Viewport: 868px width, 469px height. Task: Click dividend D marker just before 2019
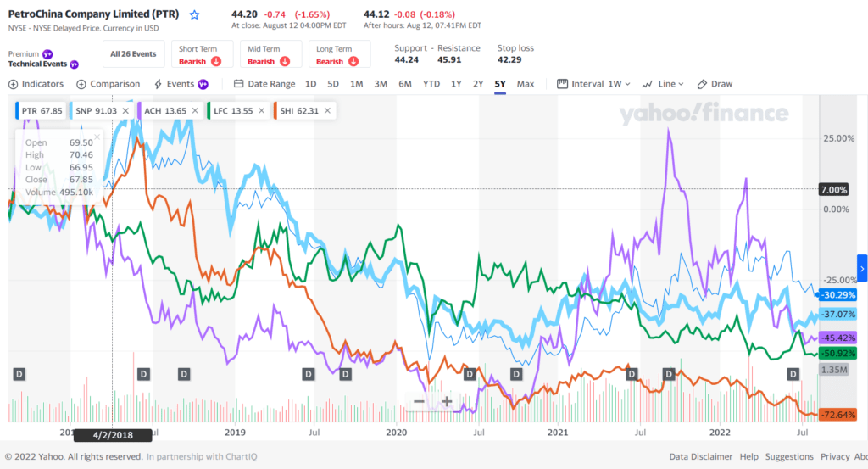tap(184, 374)
